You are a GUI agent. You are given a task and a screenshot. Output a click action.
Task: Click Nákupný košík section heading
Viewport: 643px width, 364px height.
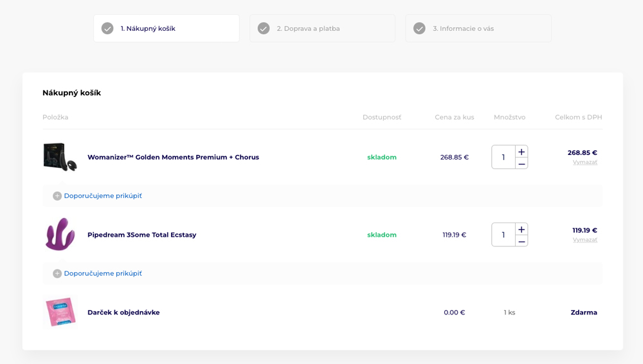click(x=72, y=93)
